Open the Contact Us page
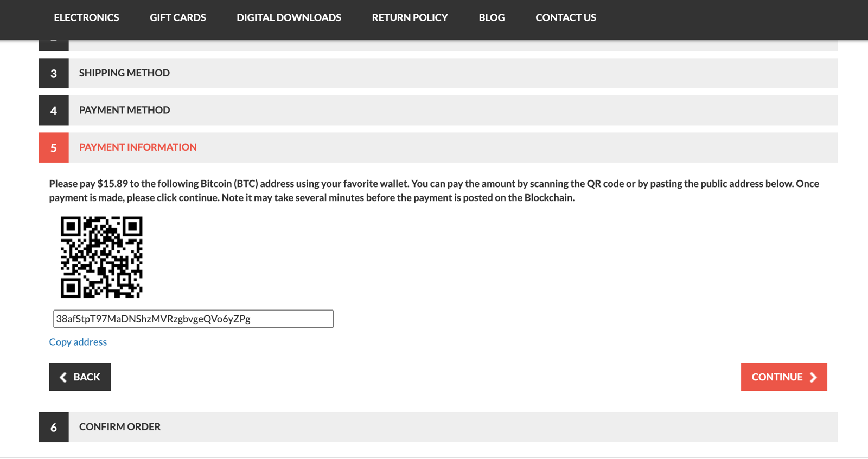The image size is (868, 459). (x=566, y=17)
